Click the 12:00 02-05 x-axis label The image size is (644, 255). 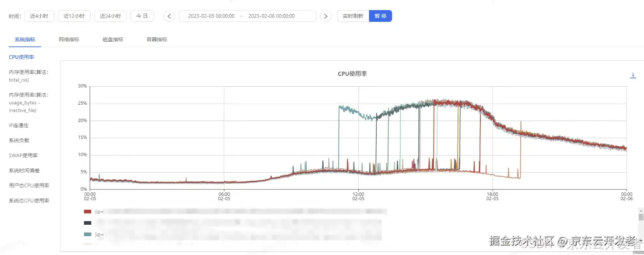point(358,196)
